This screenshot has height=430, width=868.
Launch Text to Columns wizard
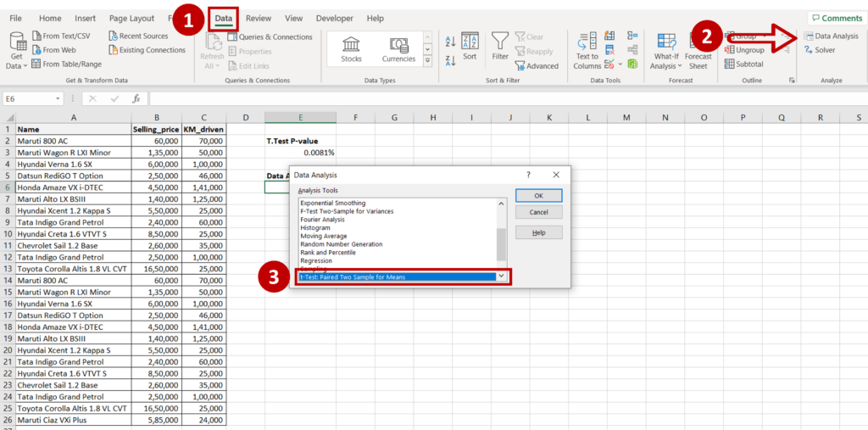tap(587, 50)
